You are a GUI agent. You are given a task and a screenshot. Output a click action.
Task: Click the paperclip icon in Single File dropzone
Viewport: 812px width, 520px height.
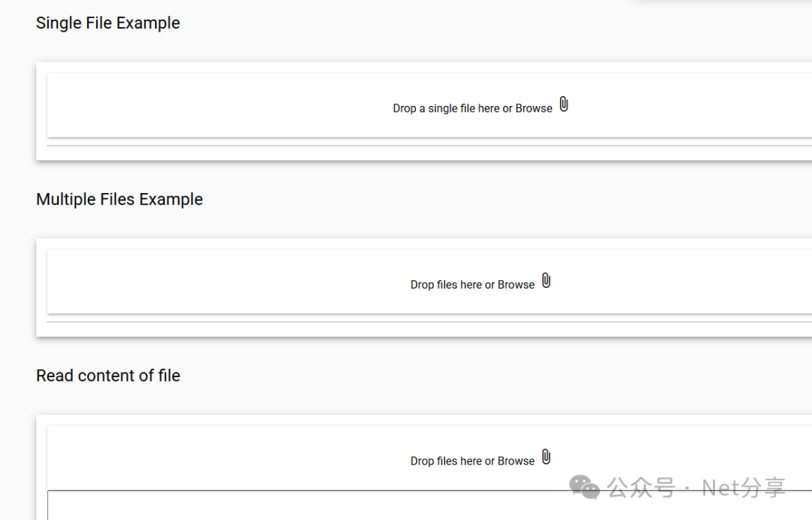564,105
